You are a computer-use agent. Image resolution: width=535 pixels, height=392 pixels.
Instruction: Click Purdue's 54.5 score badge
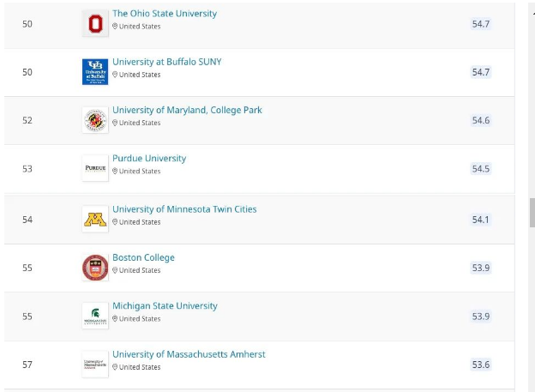tap(481, 169)
